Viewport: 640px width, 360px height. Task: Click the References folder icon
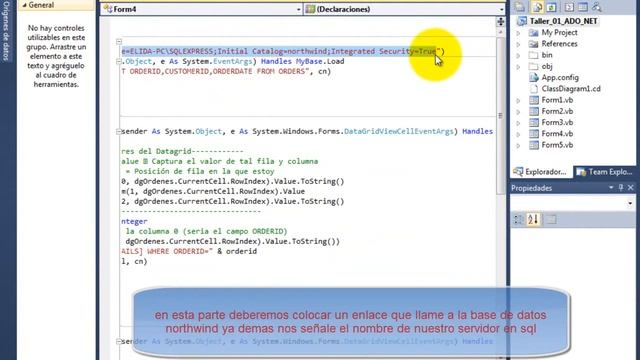[533, 44]
